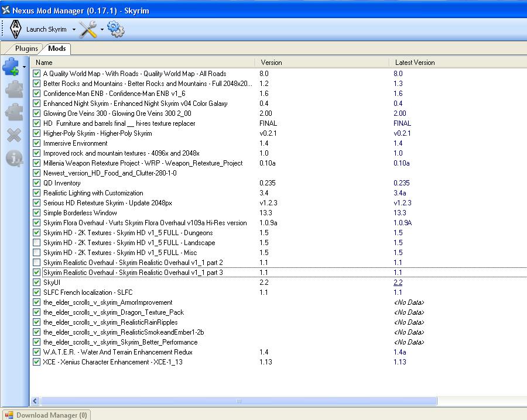
Task: Click latest version 1.4a for W.A.T.E.R.
Action: [399, 352]
